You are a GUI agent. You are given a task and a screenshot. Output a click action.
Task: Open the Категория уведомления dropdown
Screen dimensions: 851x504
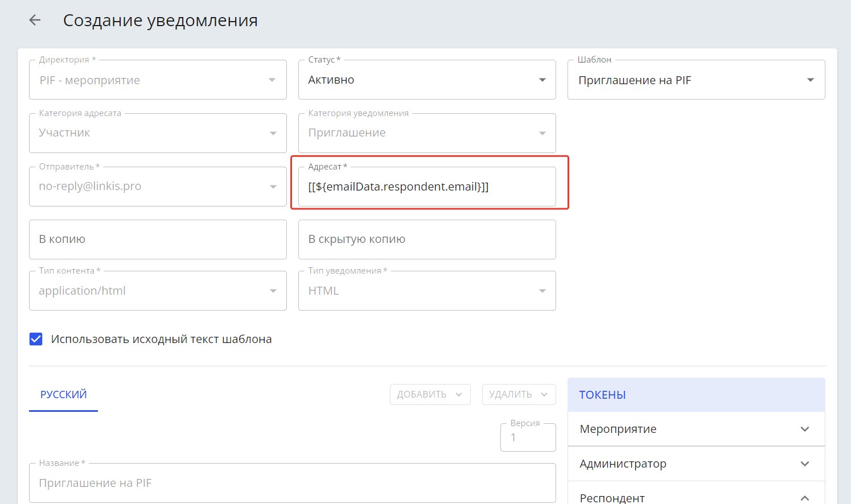(427, 133)
